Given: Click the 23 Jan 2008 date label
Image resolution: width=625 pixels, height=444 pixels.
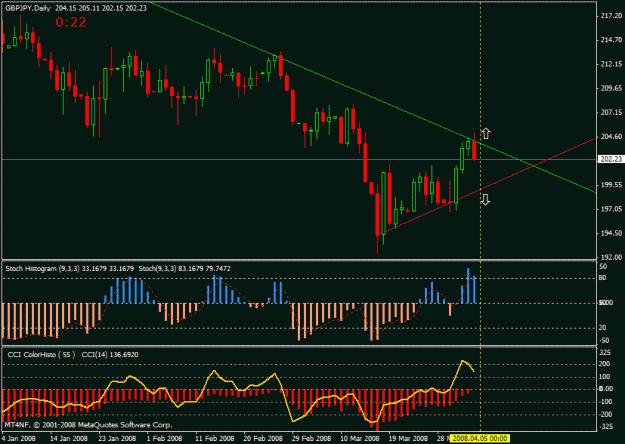Looking at the screenshot, I should coord(117,438).
